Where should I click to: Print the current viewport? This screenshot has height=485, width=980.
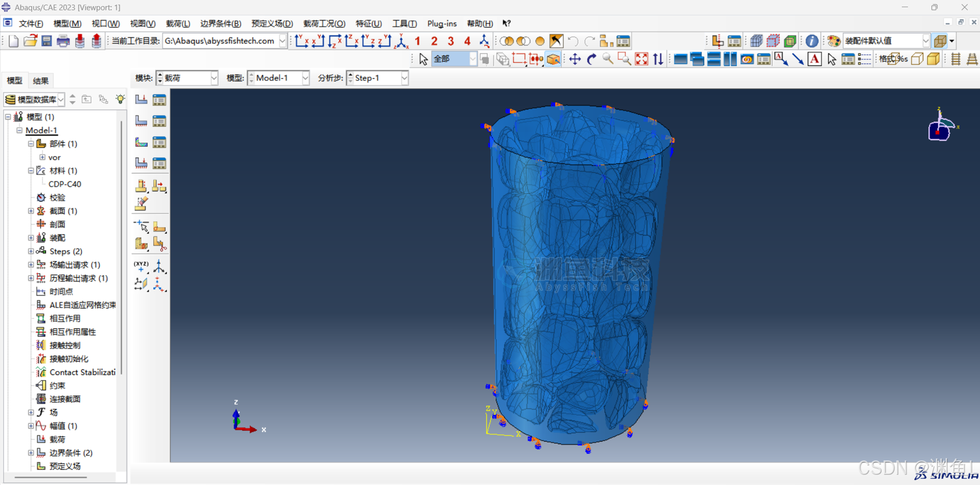click(63, 41)
